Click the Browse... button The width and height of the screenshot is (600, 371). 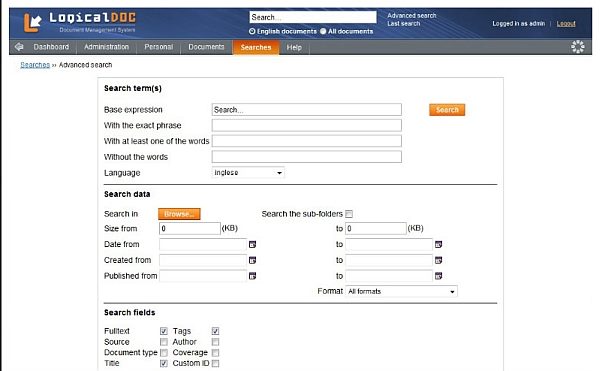(x=179, y=214)
